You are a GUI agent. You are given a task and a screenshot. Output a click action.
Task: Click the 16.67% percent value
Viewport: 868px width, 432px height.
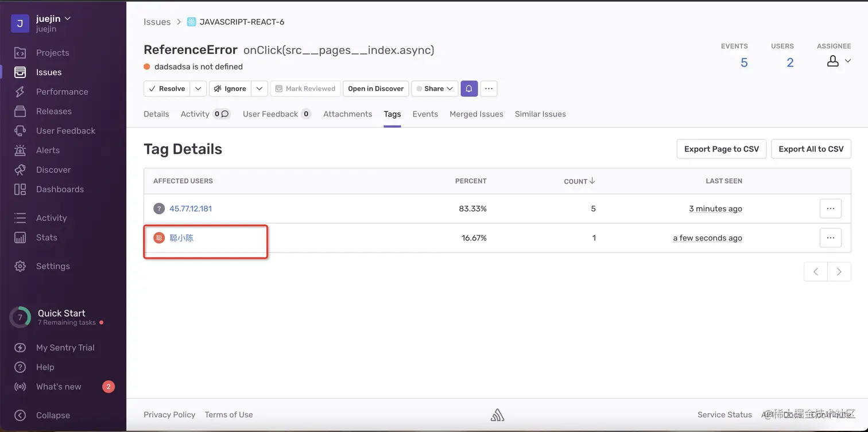(x=474, y=238)
